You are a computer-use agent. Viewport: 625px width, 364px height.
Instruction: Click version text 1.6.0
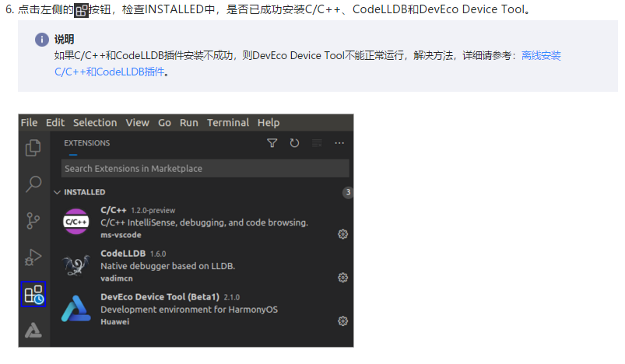point(158,254)
